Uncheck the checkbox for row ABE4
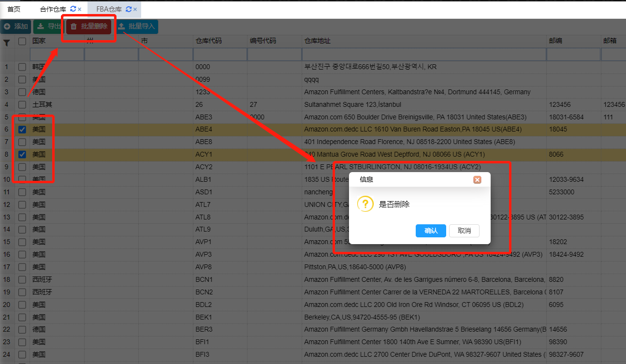 [22, 130]
